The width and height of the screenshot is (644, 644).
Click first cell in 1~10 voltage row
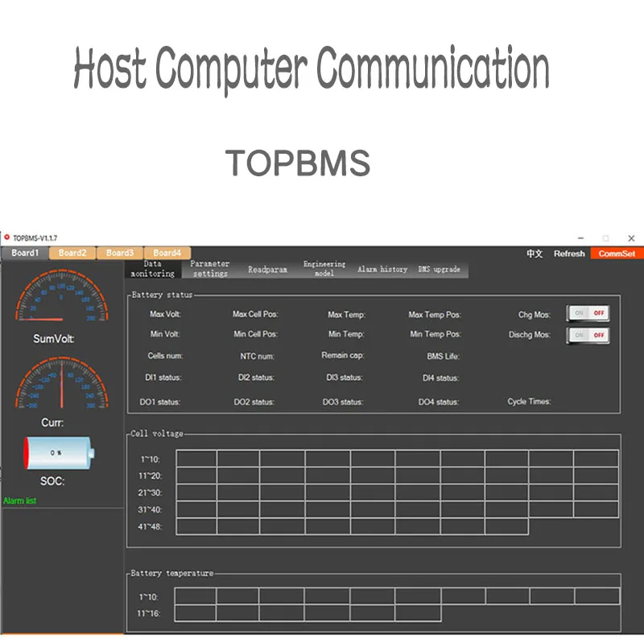click(196, 458)
